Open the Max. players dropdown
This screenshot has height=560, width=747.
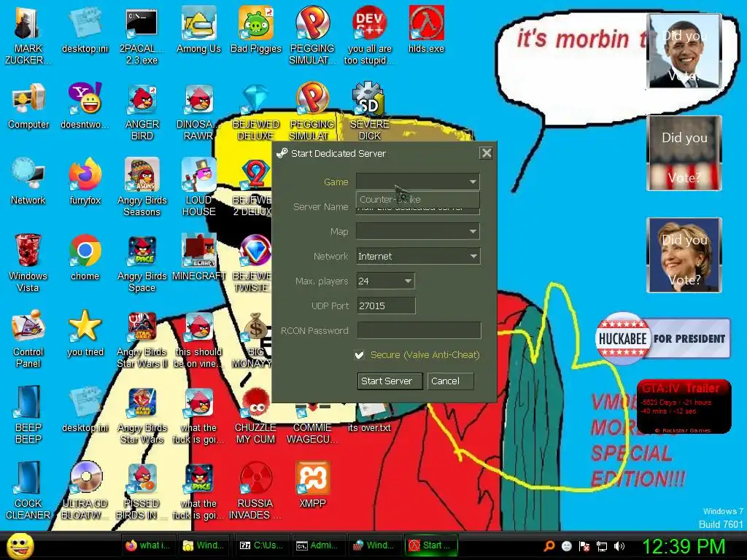(x=385, y=281)
